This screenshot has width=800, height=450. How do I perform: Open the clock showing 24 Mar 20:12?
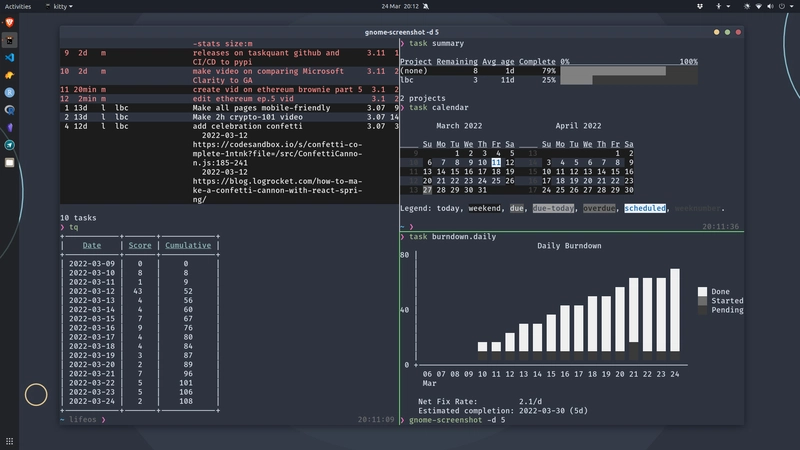coord(400,6)
